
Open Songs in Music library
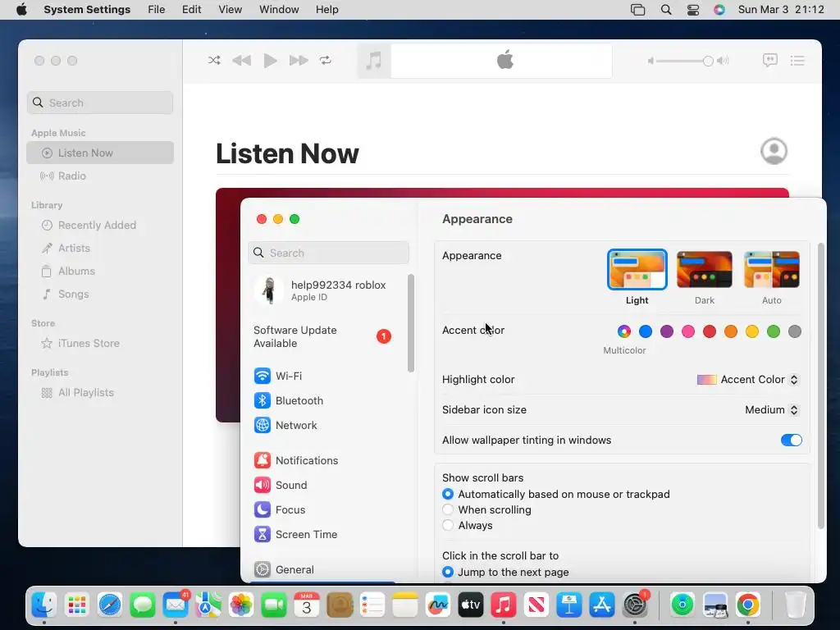[x=100, y=294]
